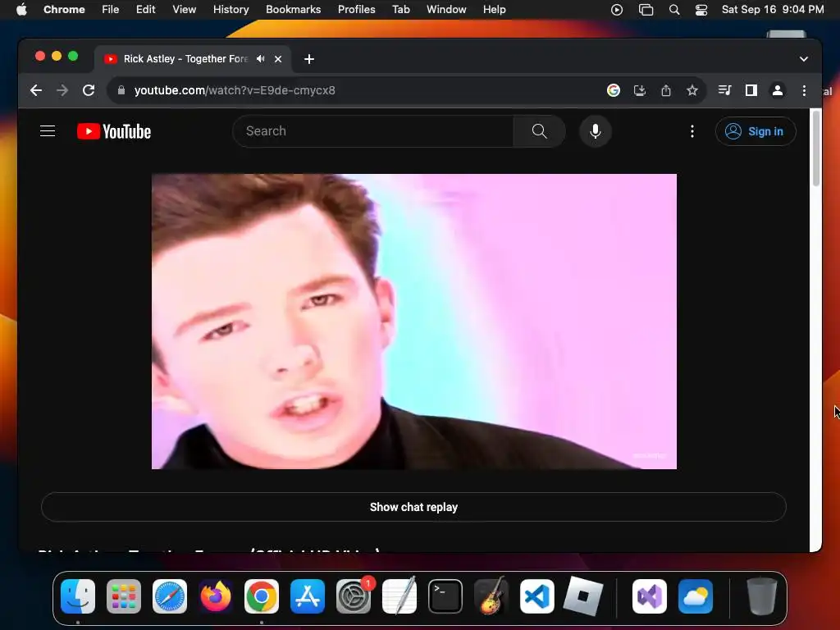Open the Chrome profile avatar
Viewport: 840px width, 630px height.
coord(778,90)
